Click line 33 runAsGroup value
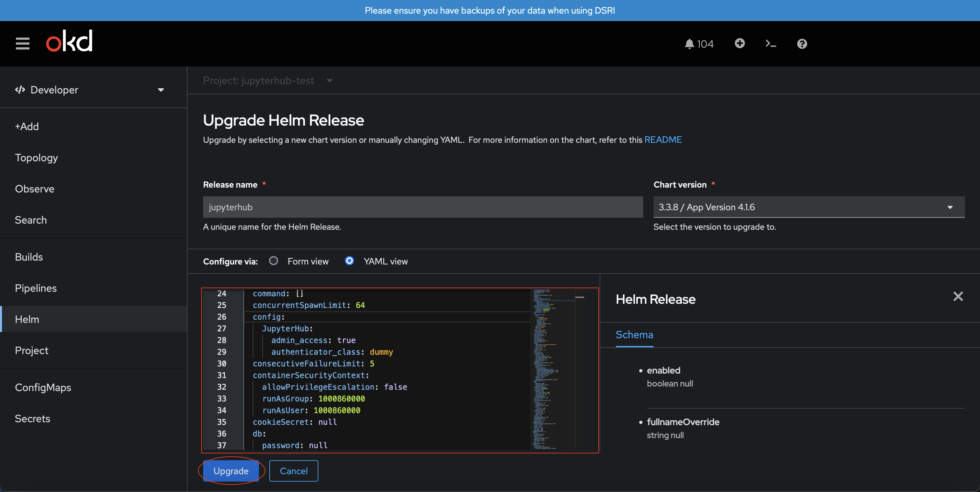The image size is (980, 492). 342,399
